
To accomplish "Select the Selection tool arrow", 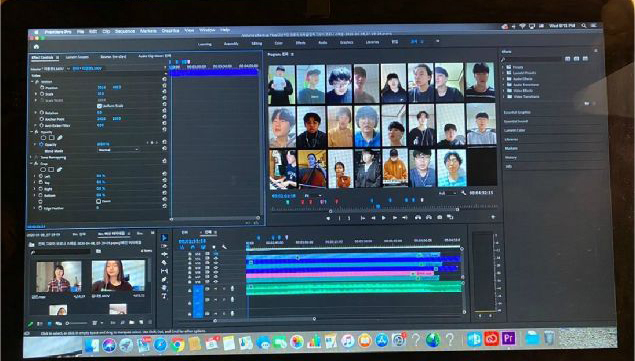I will (164, 238).
